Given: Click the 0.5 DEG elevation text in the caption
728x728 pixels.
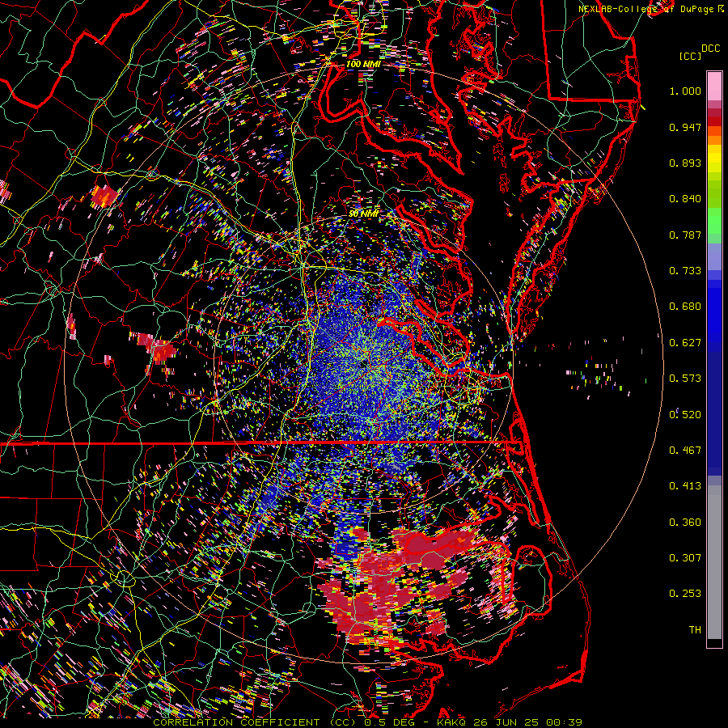Looking at the screenshot, I should tap(389, 722).
